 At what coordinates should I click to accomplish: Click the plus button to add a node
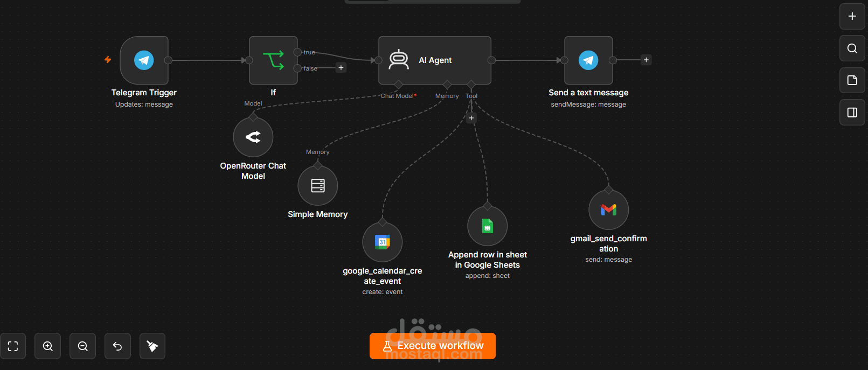click(852, 16)
